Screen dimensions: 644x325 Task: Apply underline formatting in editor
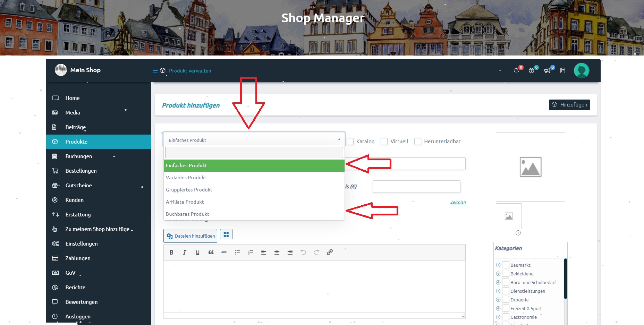tap(197, 252)
